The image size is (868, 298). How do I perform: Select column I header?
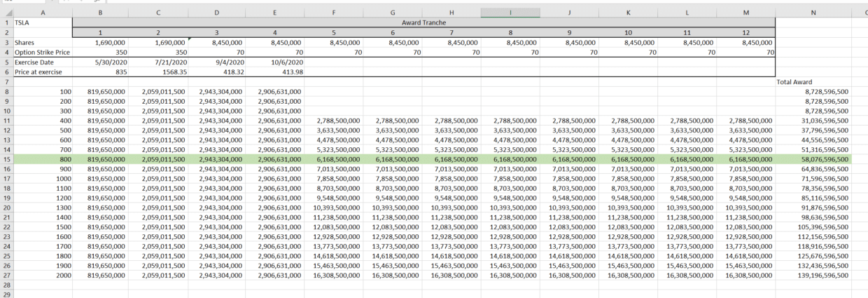[x=510, y=13]
